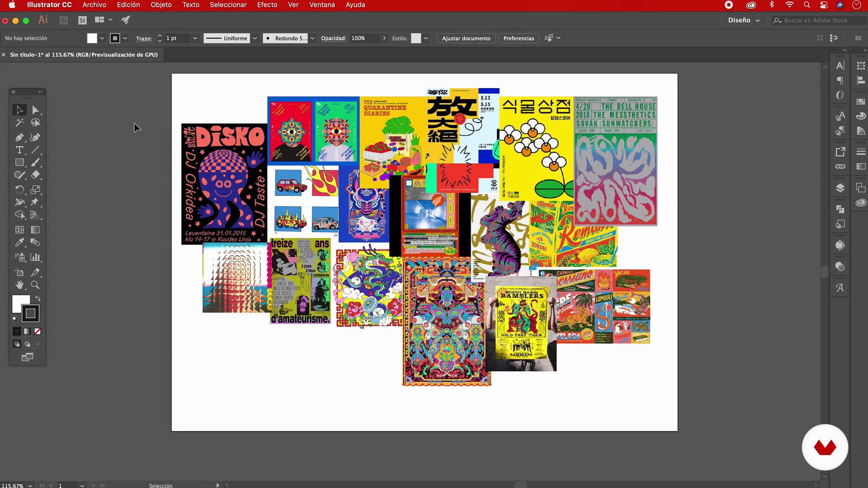Select the Shape Builder tool
The height and width of the screenshot is (488, 868).
(19, 215)
